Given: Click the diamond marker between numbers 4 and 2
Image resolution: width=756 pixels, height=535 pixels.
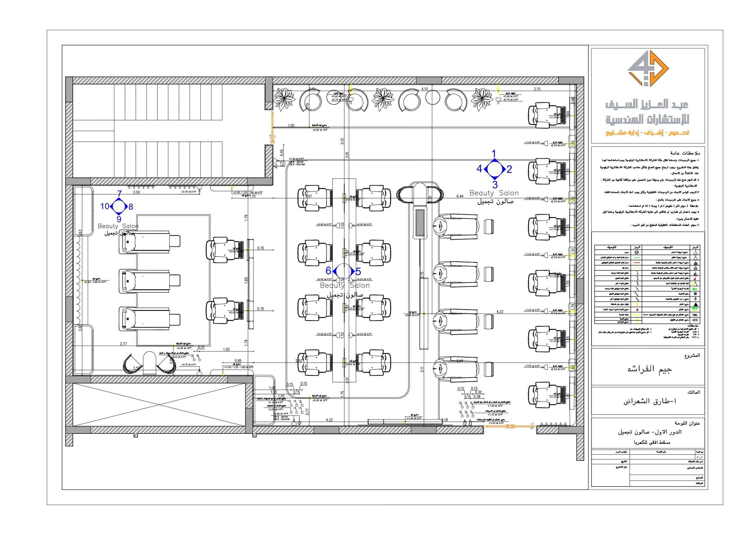Looking at the screenshot, I should 495,169.
